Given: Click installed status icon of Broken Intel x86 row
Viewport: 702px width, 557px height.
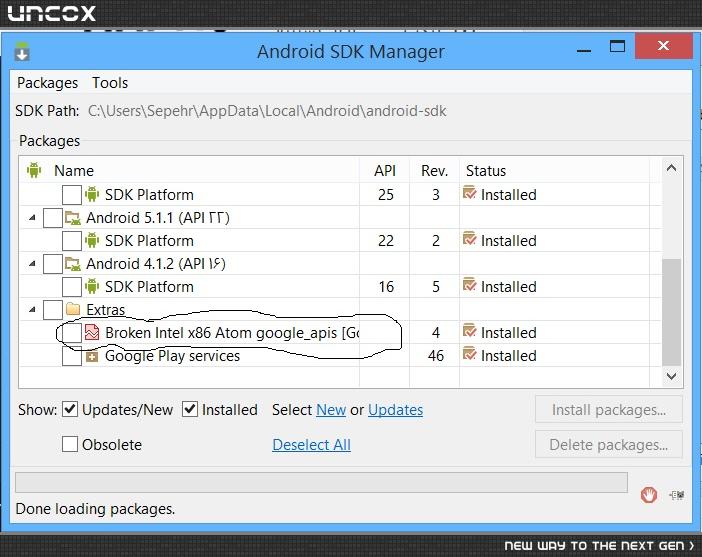Looking at the screenshot, I should 470,331.
